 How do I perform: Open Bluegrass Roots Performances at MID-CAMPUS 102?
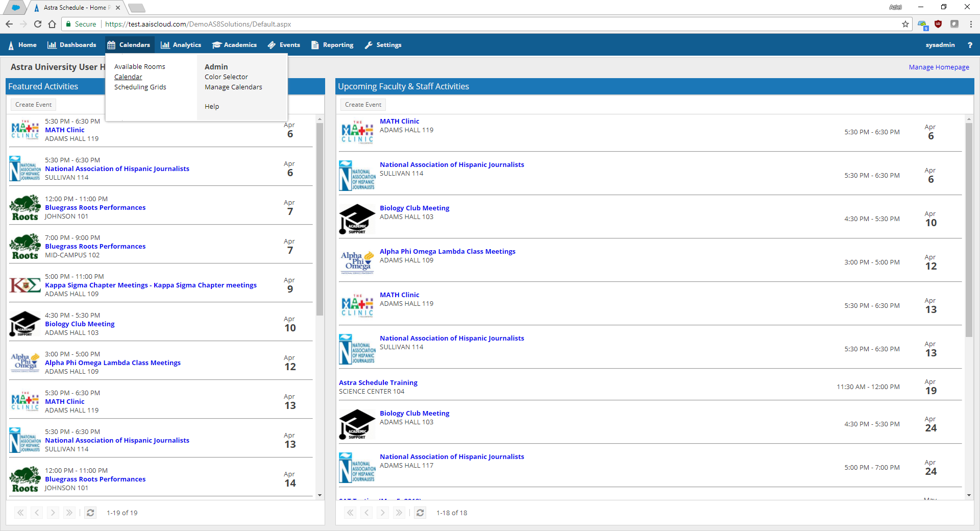[x=95, y=246]
